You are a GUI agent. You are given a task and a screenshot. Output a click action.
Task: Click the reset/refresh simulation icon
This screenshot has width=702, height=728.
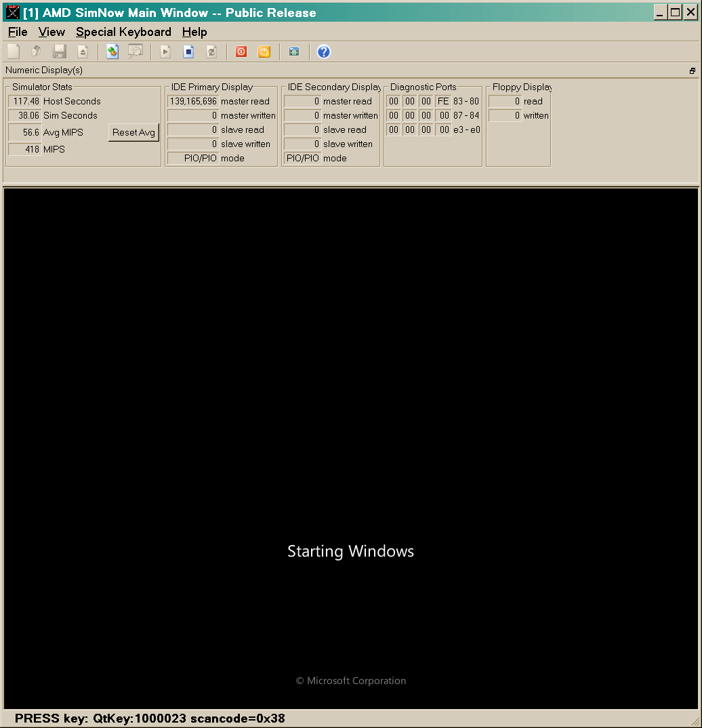pos(211,52)
